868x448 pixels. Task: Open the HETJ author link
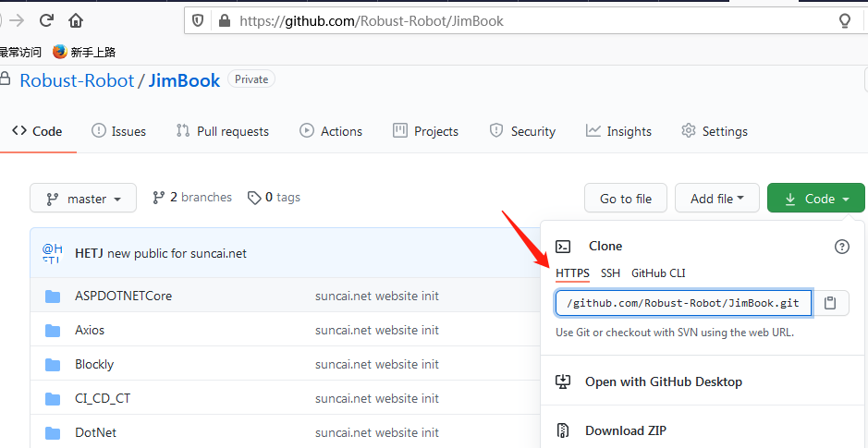[89, 254]
